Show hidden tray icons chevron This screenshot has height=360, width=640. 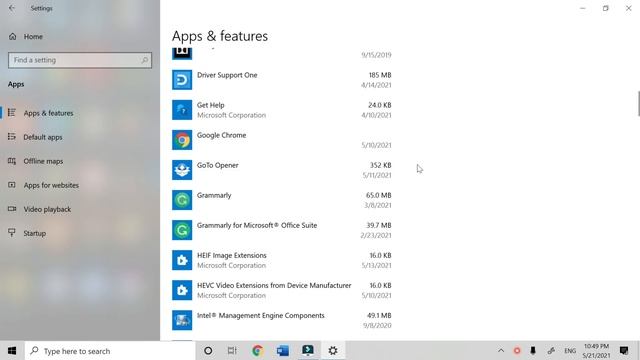pyautogui.click(x=501, y=351)
